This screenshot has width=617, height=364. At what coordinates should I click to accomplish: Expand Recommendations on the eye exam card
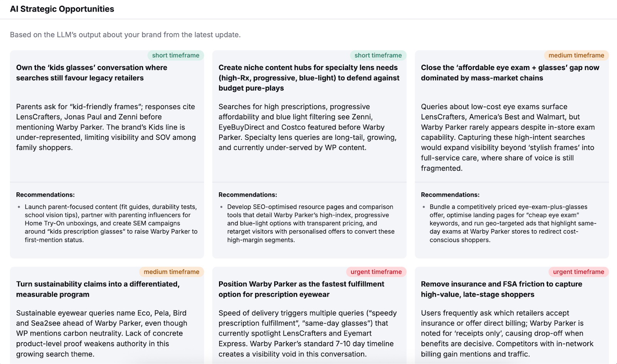click(450, 195)
